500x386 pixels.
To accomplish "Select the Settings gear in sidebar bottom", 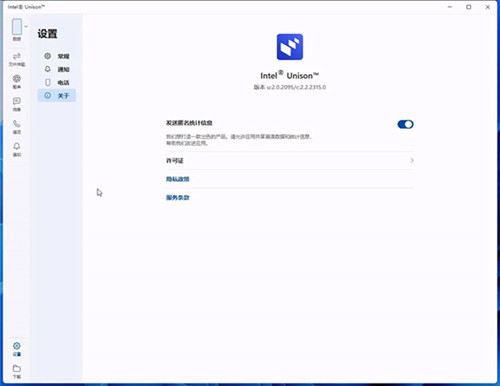I will [17, 349].
